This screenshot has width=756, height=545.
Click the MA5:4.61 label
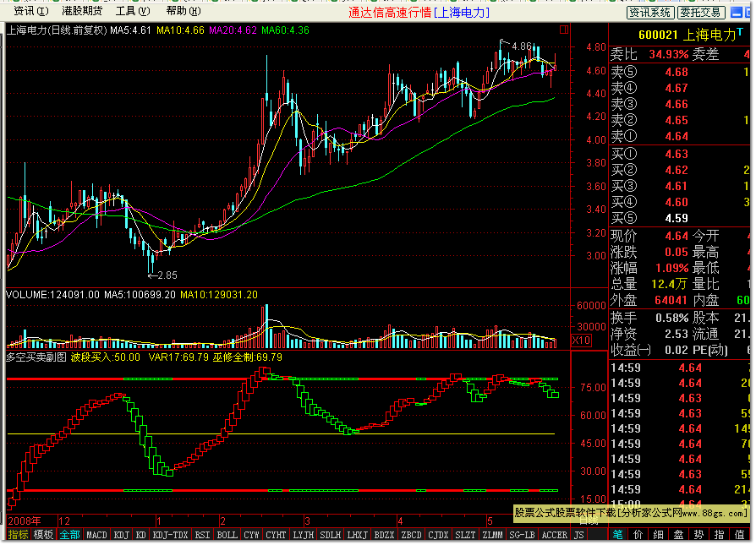pos(131,30)
